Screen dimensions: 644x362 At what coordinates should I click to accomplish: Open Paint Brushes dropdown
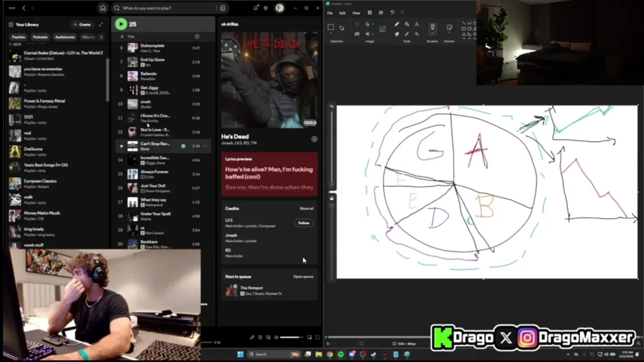coord(432,33)
